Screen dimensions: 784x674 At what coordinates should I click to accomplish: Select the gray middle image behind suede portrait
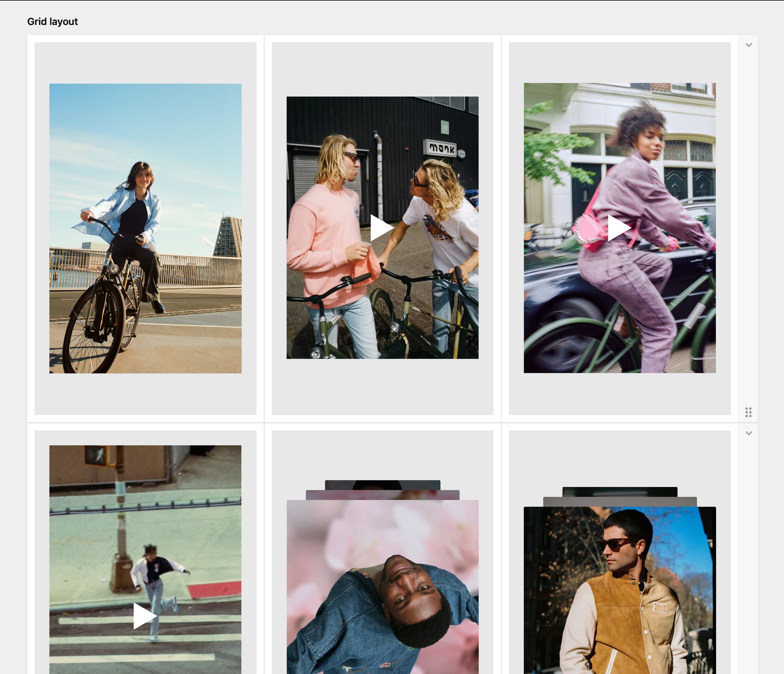[619, 502]
